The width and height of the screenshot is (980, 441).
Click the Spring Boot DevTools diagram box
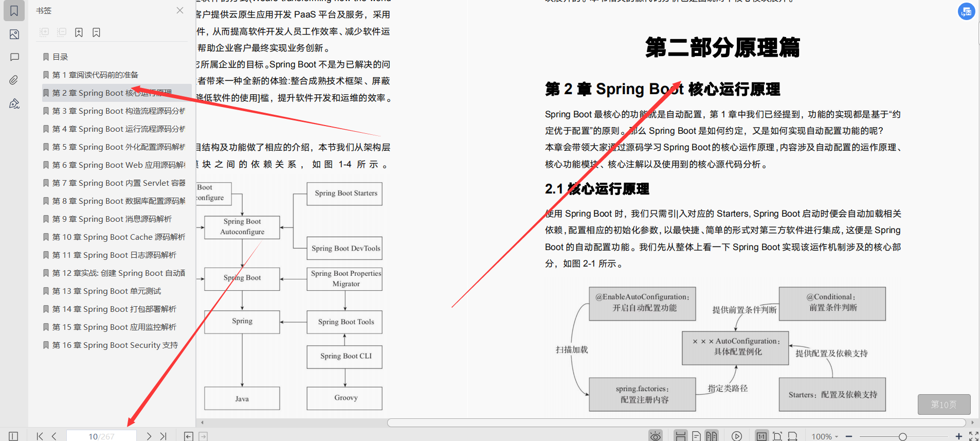(x=344, y=248)
